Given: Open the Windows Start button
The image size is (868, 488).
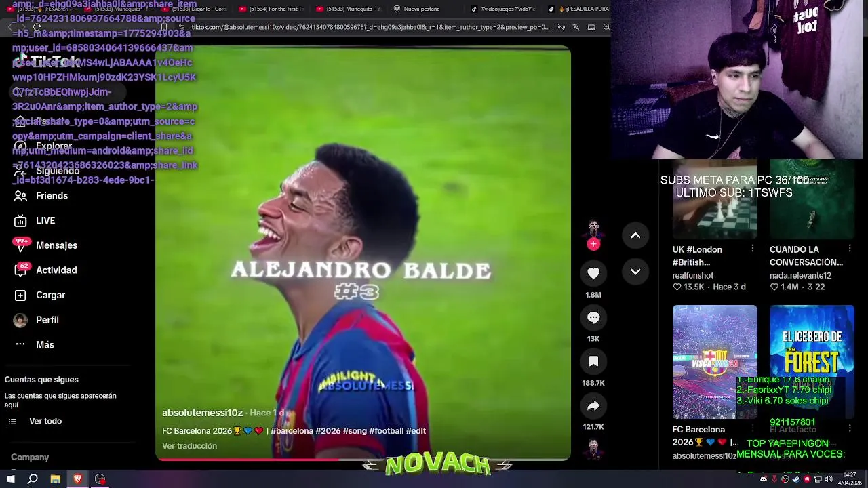Looking at the screenshot, I should [10, 479].
